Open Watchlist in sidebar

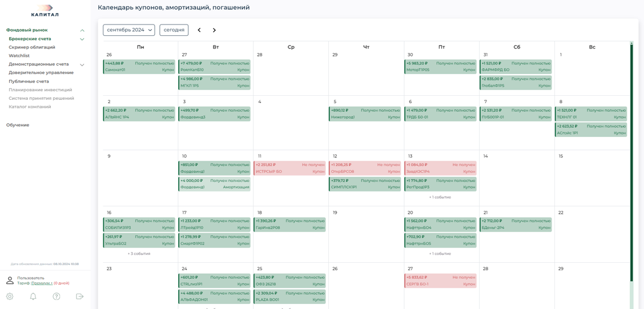tap(19, 55)
